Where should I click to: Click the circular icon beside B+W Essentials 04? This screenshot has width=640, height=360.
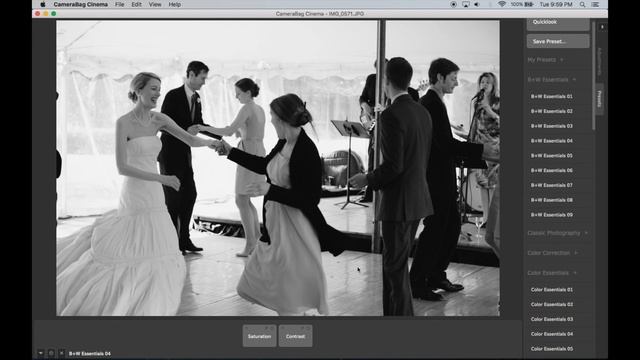coord(51,353)
